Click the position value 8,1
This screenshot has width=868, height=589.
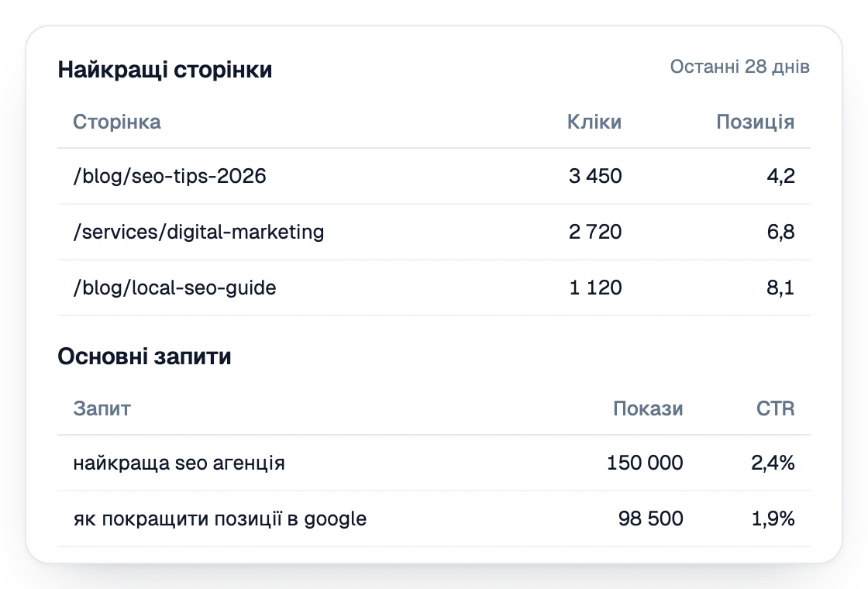pos(780,288)
